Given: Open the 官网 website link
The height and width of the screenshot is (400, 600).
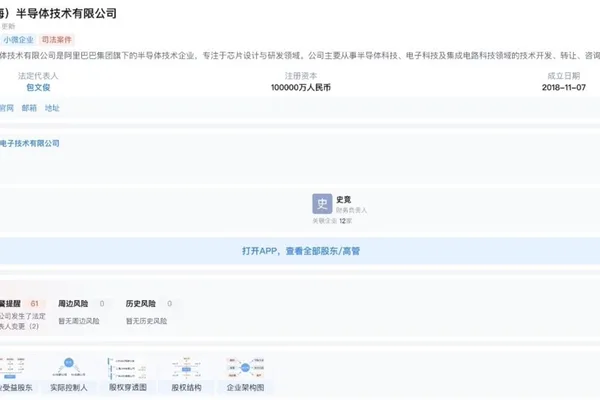Looking at the screenshot, I should [7, 108].
